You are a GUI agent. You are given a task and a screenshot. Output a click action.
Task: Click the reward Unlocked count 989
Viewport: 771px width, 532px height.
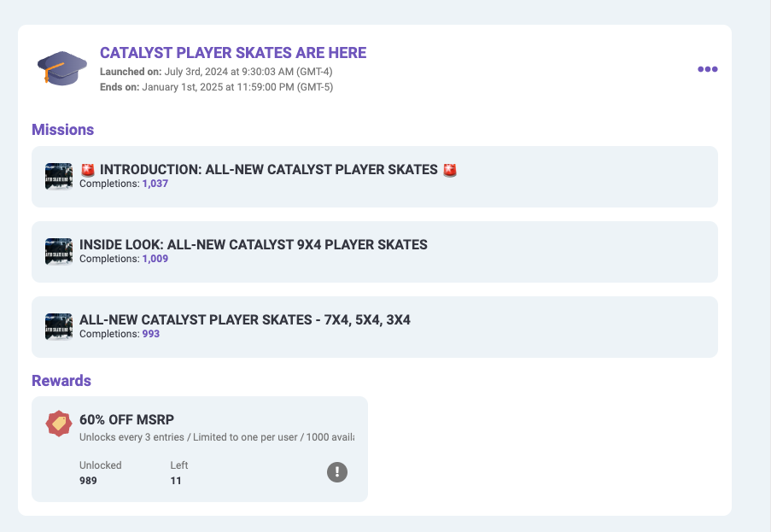88,481
